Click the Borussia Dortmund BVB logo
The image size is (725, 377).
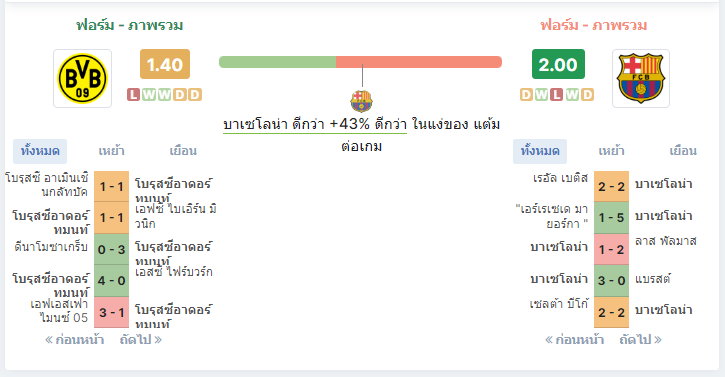82,78
